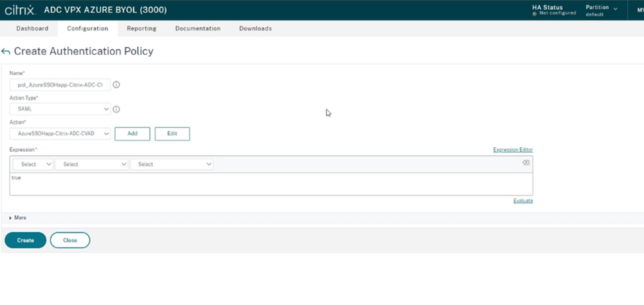The image size is (644, 305).
Task: Click in the expression text area containing true
Action: 271,184
